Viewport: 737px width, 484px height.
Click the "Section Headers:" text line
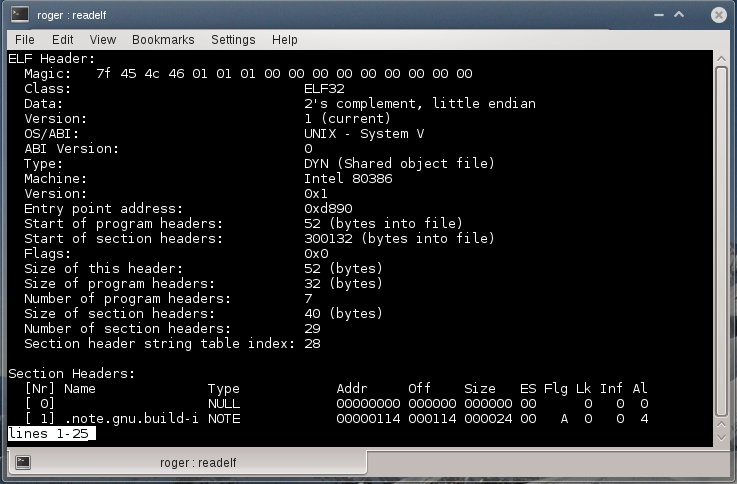click(x=70, y=373)
